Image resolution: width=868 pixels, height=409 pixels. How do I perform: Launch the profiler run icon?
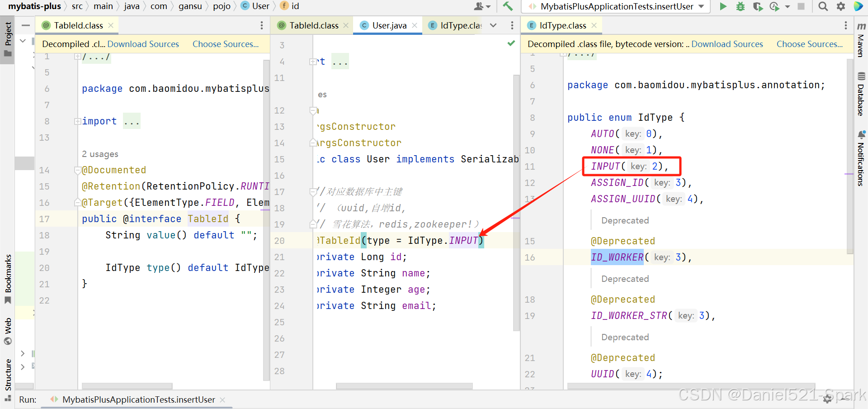coord(774,6)
